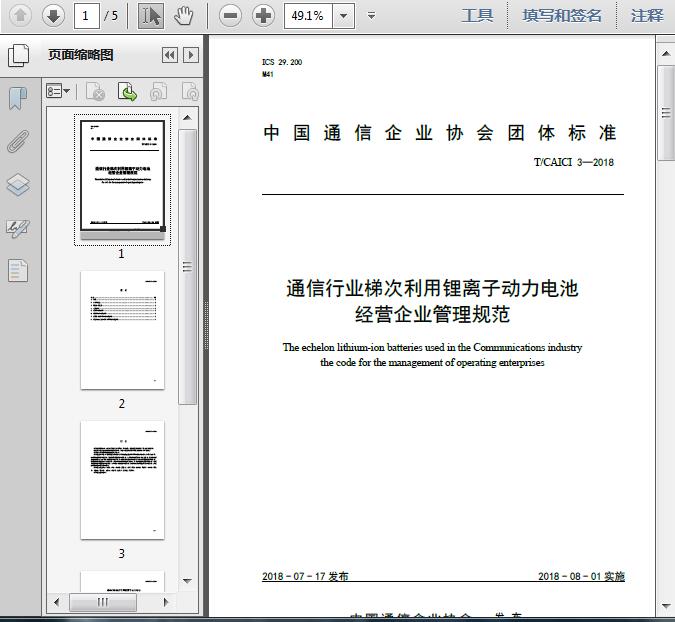Collapse panel with double left arrows
The width and height of the screenshot is (675, 622).
(x=170, y=55)
